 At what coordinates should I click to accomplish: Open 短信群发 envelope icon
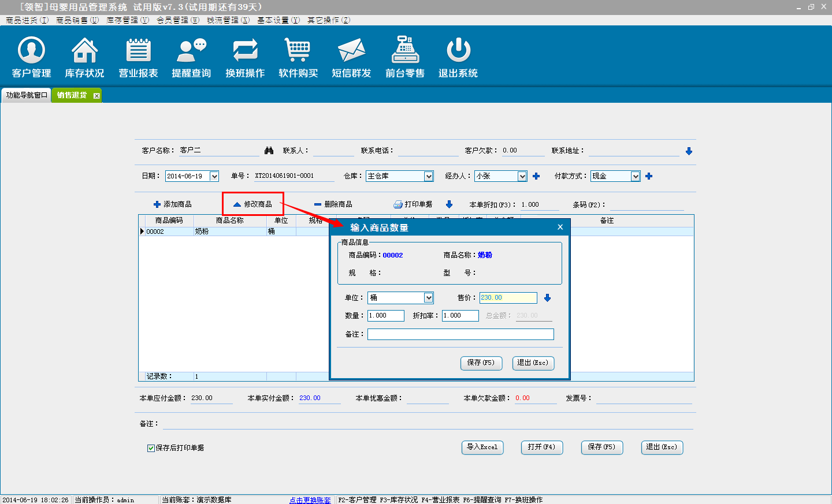click(351, 57)
